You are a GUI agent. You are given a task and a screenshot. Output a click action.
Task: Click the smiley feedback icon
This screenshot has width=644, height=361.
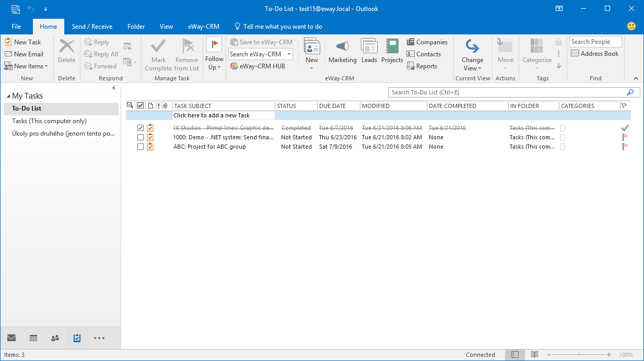point(631,26)
